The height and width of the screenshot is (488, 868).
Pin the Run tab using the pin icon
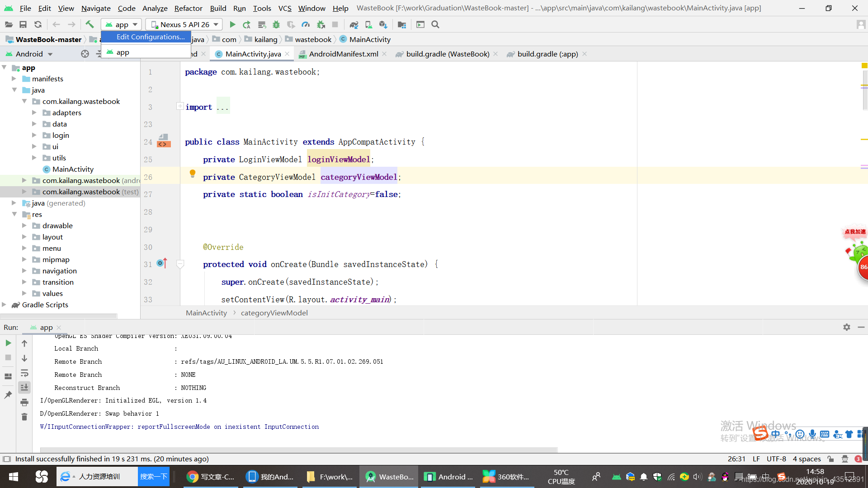pyautogui.click(x=8, y=394)
